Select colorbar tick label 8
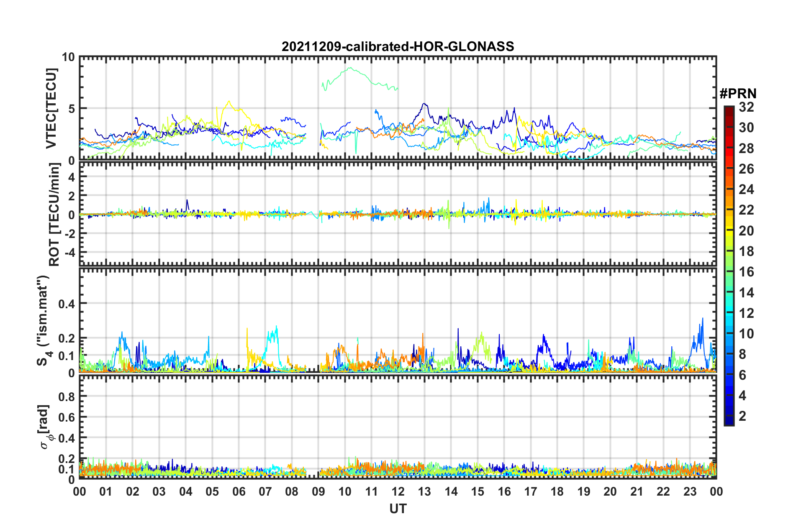 [x=742, y=354]
